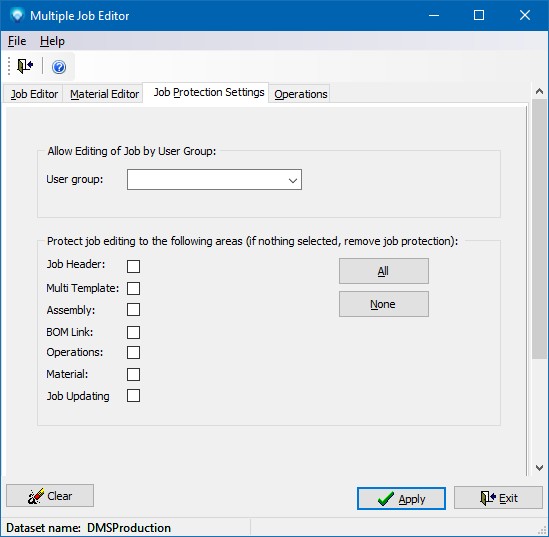The image size is (549, 537).
Task: Click the green checkmark Apply button
Action: [x=401, y=498]
